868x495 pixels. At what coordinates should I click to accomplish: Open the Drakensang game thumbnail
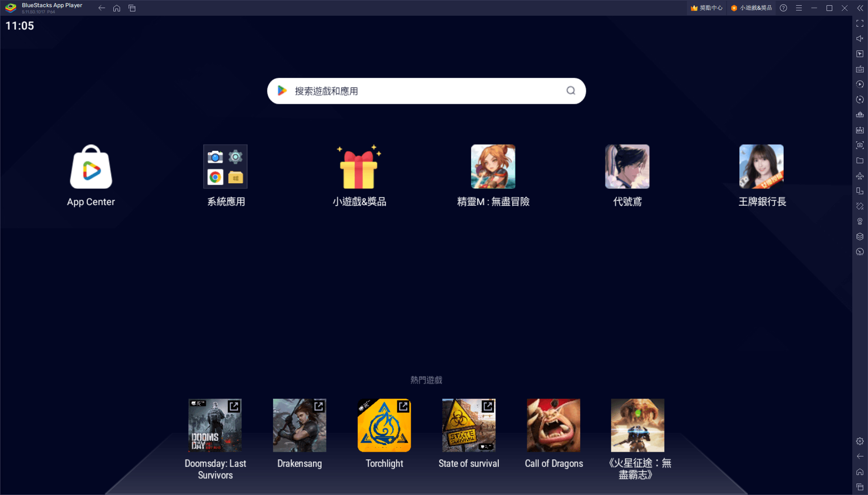[x=300, y=426]
